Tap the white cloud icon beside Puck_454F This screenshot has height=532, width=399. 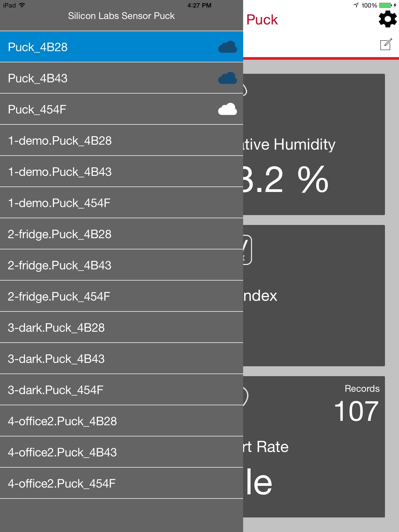227,109
